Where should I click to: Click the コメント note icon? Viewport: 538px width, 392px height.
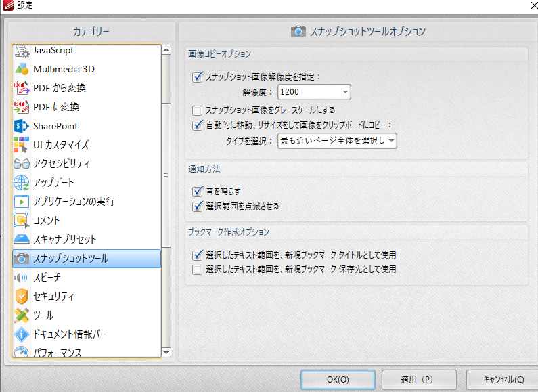click(22, 220)
